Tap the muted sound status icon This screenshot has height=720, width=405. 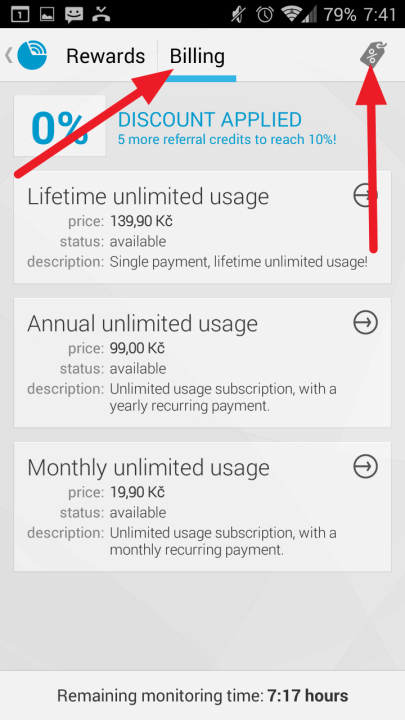click(239, 14)
